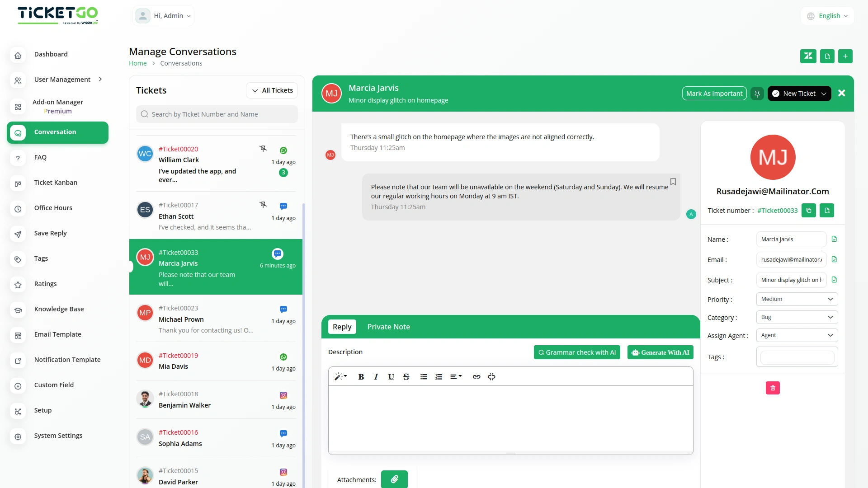The image size is (868, 488).
Task: Switch to the Private Note tab
Action: [388, 326]
